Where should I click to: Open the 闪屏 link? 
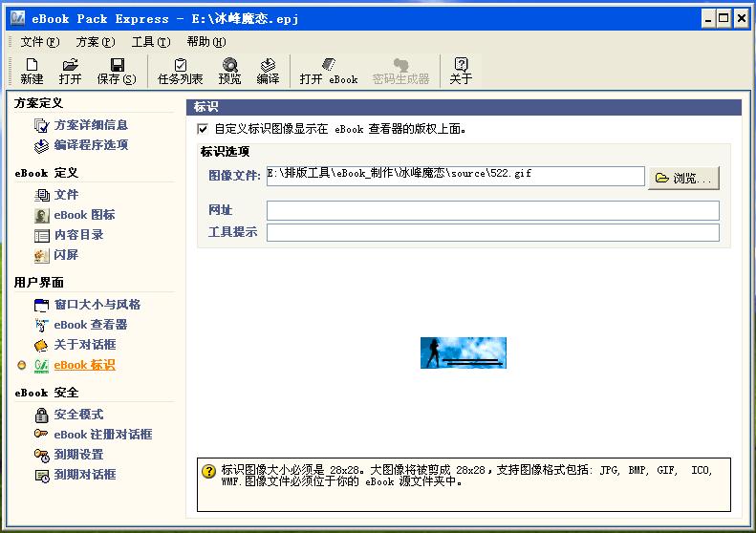click(x=66, y=255)
